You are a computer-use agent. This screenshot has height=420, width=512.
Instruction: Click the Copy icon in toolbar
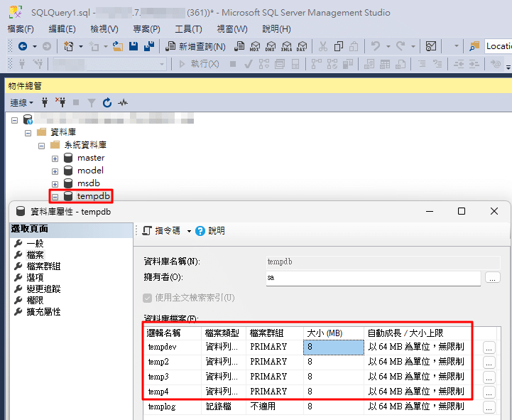339,46
